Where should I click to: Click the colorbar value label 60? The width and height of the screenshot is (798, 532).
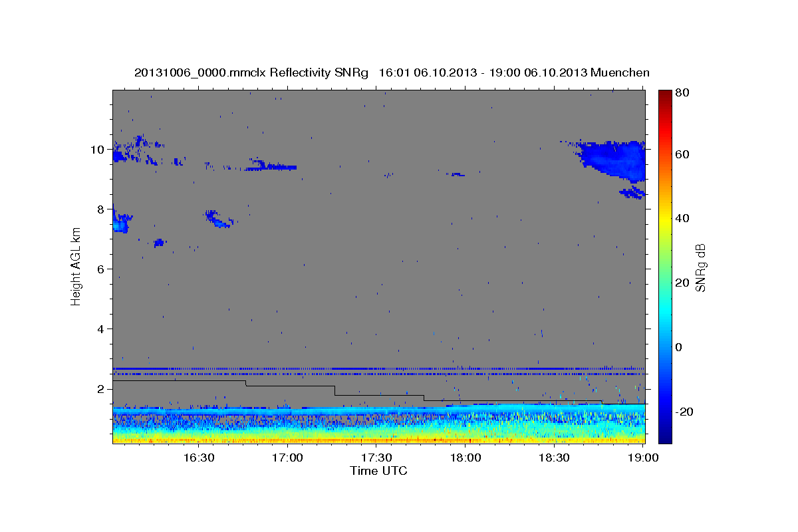pyautogui.click(x=682, y=154)
